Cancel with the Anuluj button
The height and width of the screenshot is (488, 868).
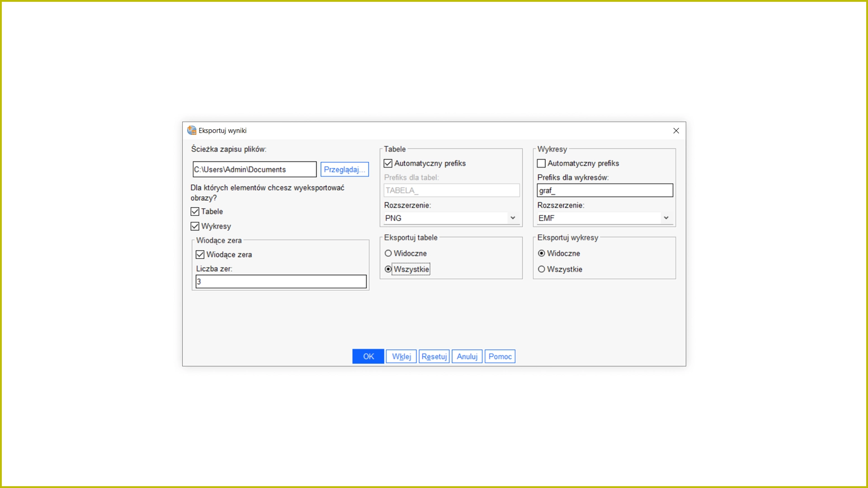(467, 357)
